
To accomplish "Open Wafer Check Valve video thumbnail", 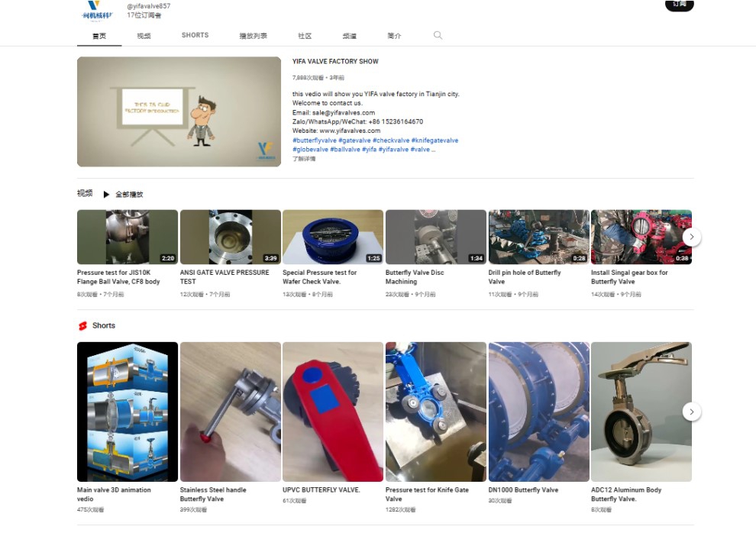I will point(333,237).
